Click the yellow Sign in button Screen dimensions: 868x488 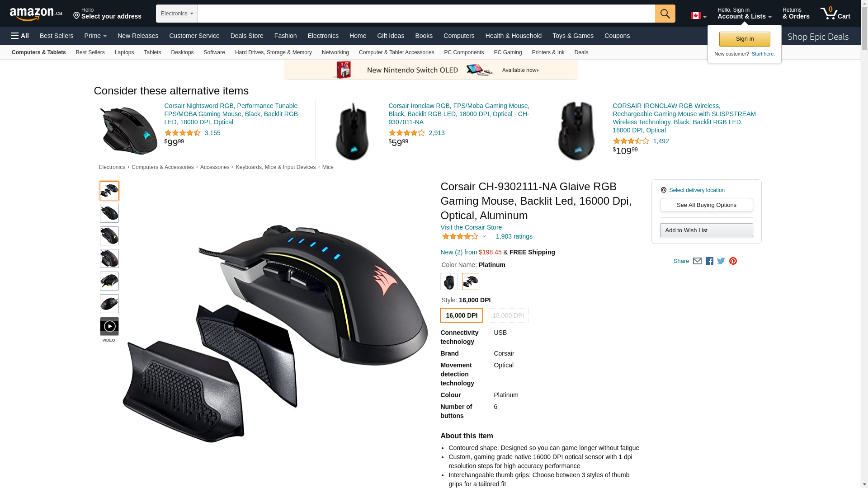click(745, 39)
